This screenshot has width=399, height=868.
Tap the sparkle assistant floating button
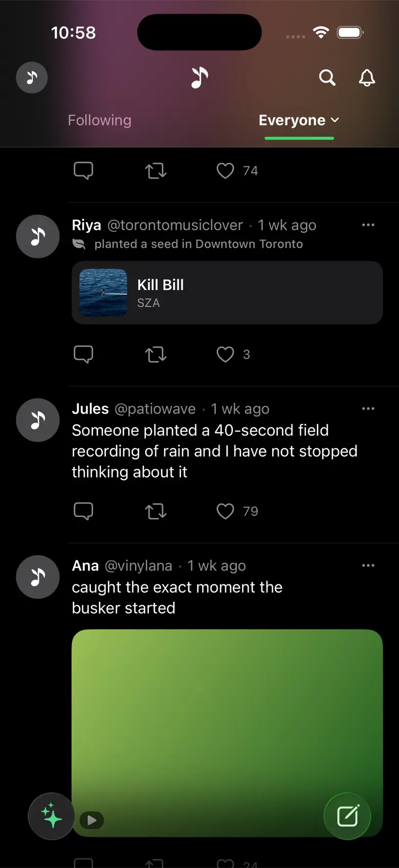coord(51,816)
